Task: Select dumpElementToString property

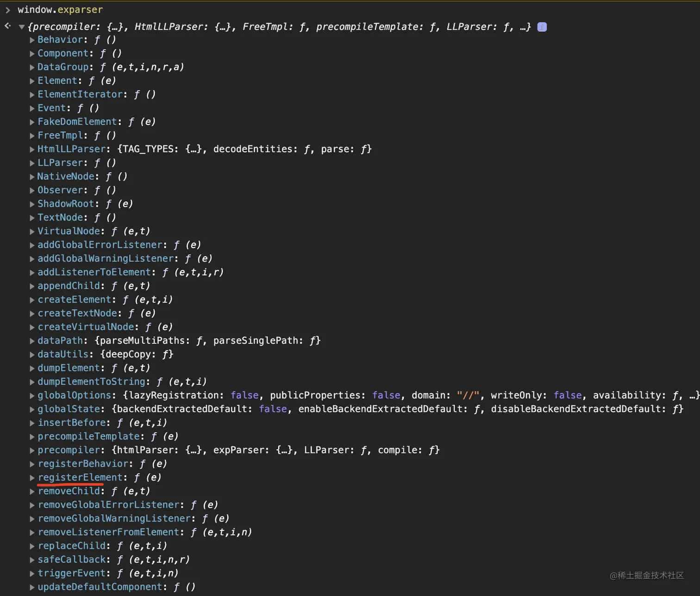Action: point(91,382)
